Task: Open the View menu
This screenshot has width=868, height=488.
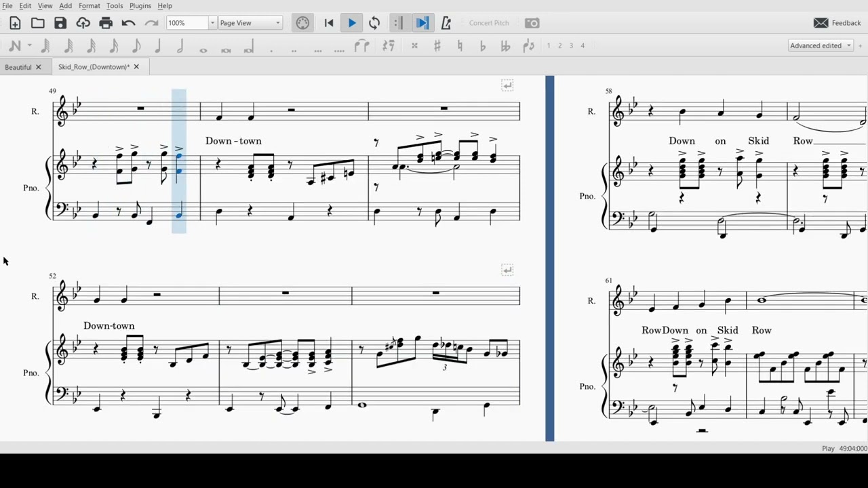Action: [x=45, y=5]
